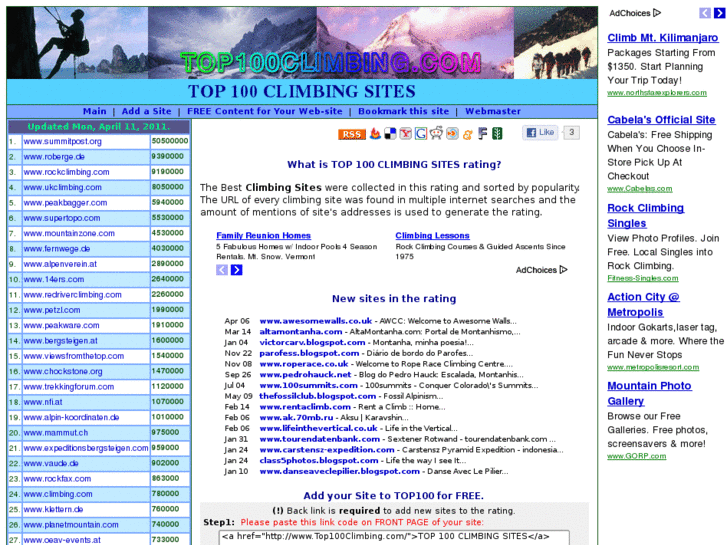Click the AdChoices icon under center ads
Viewport: 727px width, 545px height.
point(563,269)
